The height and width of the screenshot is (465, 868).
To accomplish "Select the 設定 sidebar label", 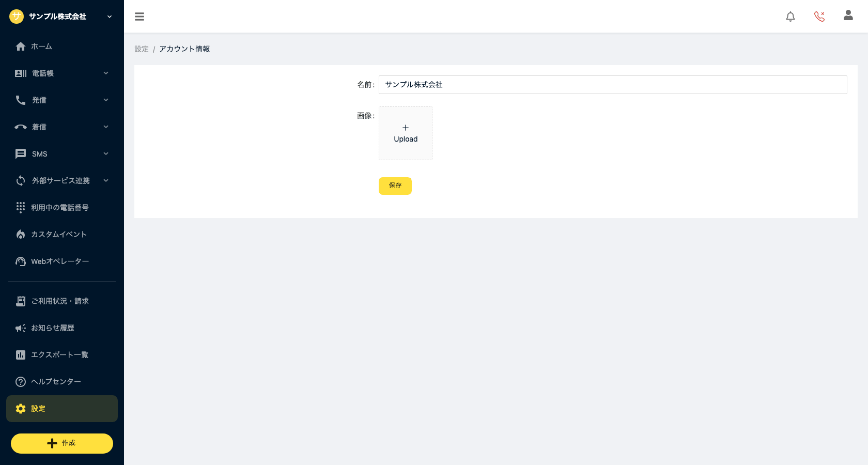I will 38,409.
